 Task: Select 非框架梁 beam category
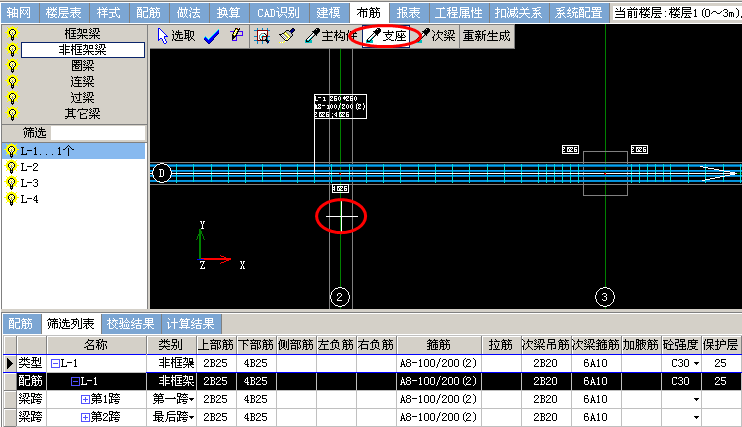tap(83, 50)
